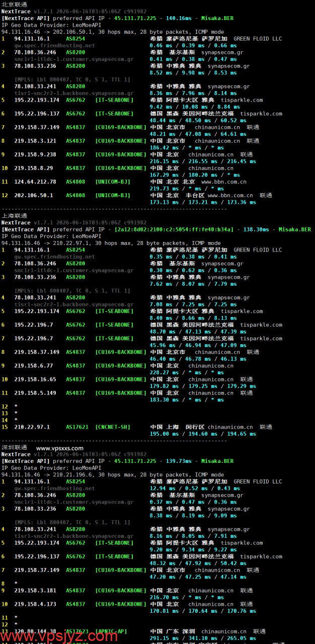Screen dimensions: 315x644
Task: Select the 228.27 ms latency value
Action: [x=164, y=373]
